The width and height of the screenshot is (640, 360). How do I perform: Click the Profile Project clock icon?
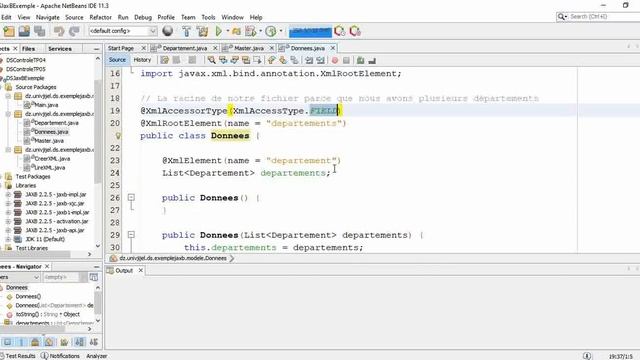click(x=271, y=31)
